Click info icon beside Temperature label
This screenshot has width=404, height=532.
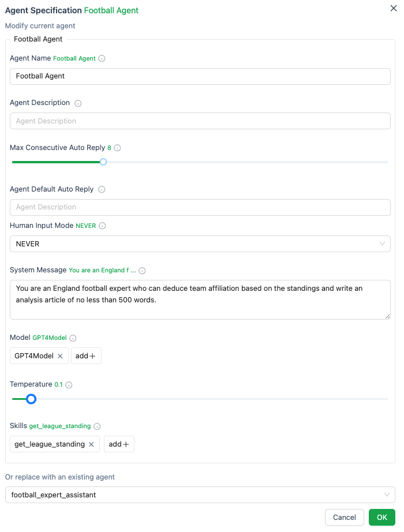pyautogui.click(x=69, y=385)
